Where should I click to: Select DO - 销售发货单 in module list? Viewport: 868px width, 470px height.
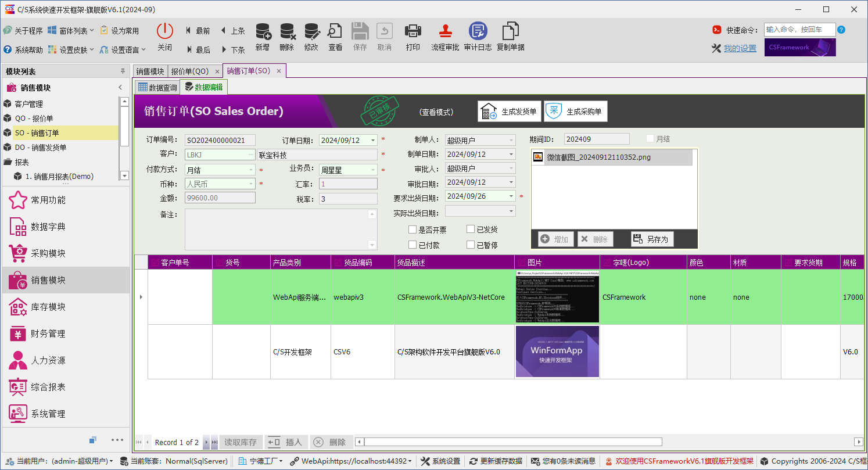click(x=60, y=148)
